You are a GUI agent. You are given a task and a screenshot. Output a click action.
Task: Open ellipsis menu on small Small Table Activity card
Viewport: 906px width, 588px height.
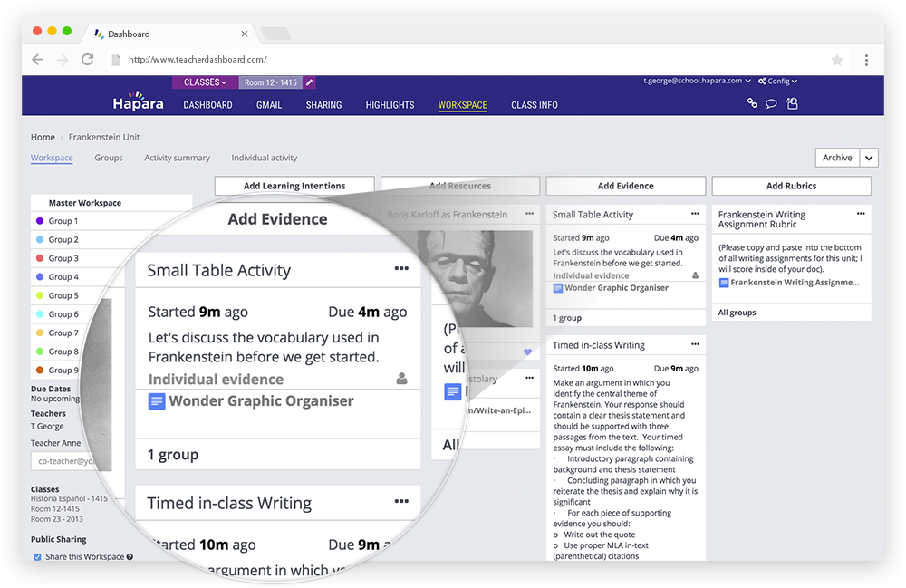coord(695,214)
